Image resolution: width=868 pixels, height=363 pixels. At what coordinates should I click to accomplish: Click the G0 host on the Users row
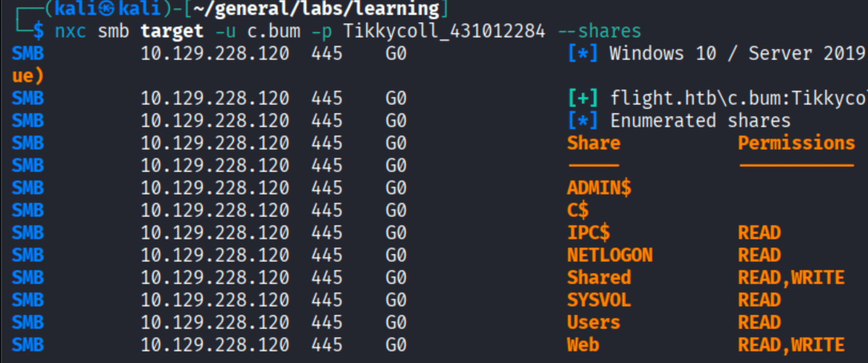tap(396, 322)
